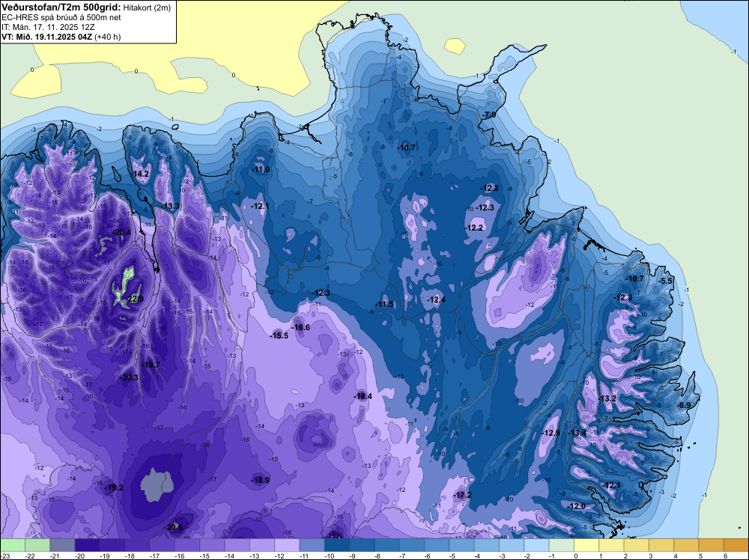Viewport: 749px width, 560px height.
Task: Select the orange swatch labeled 6
Action: tap(736, 545)
